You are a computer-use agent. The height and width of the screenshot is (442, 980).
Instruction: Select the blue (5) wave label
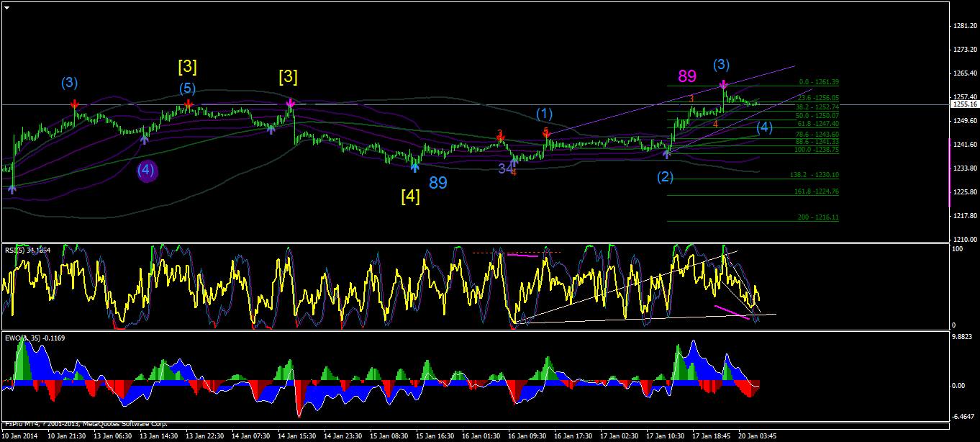[187, 89]
